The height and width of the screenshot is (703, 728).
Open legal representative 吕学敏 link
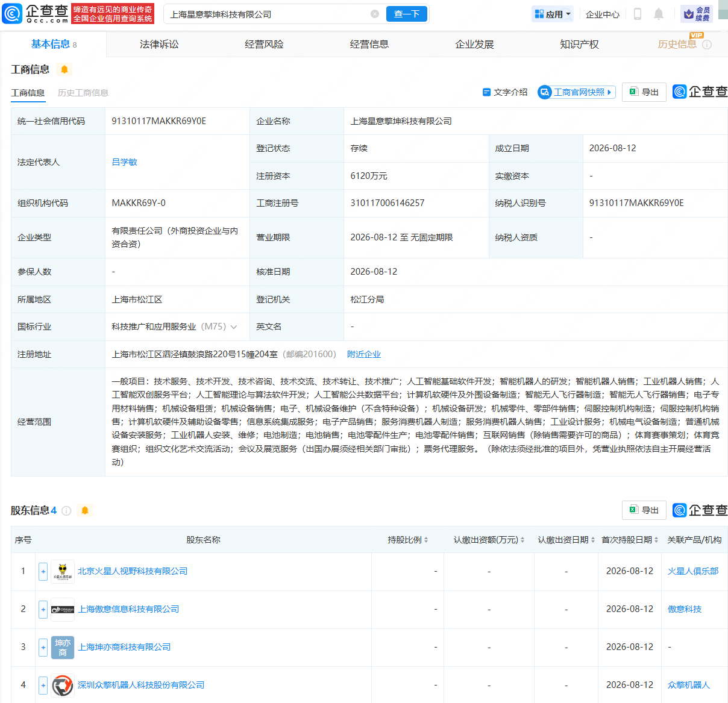[x=125, y=162]
